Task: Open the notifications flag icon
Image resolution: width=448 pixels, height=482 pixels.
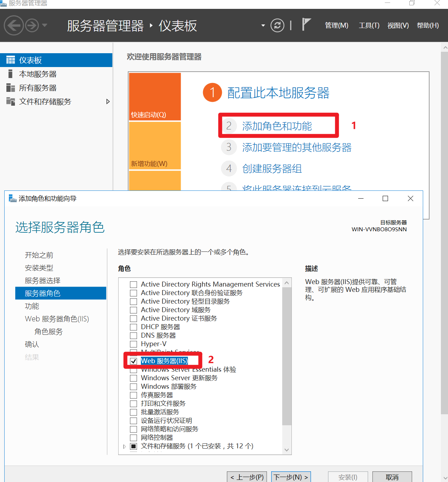Action: [x=306, y=24]
